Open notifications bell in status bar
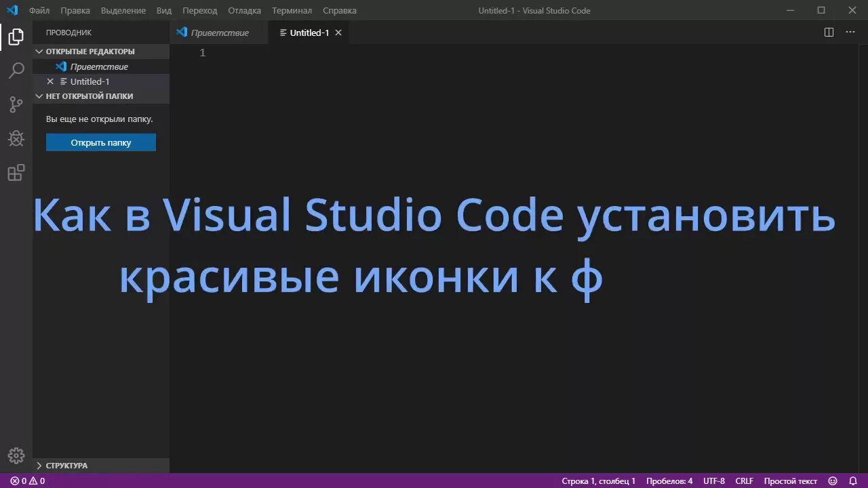This screenshot has width=868, height=488. (853, 481)
